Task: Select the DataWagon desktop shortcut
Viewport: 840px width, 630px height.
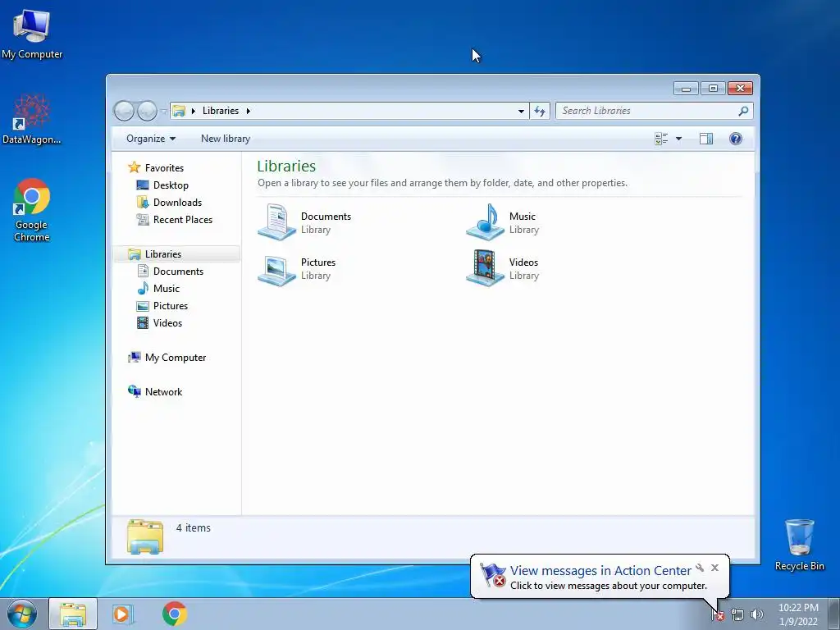Action: pyautogui.click(x=32, y=119)
